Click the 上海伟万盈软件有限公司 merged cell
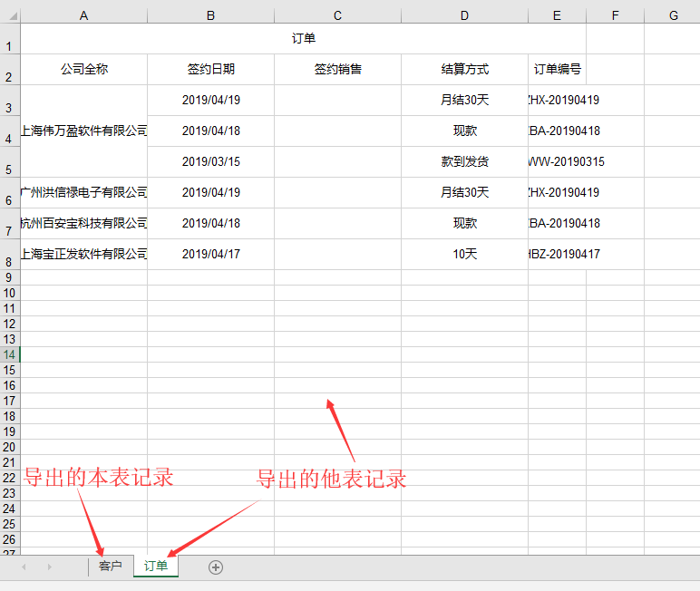Viewport: 700px width, 591px height. coord(83,131)
